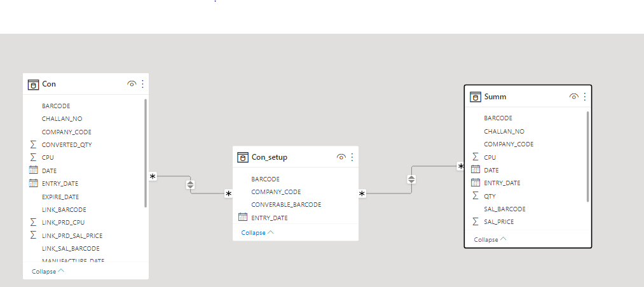644x287 pixels.
Task: Collapse the Summ table card
Action: 490,240
